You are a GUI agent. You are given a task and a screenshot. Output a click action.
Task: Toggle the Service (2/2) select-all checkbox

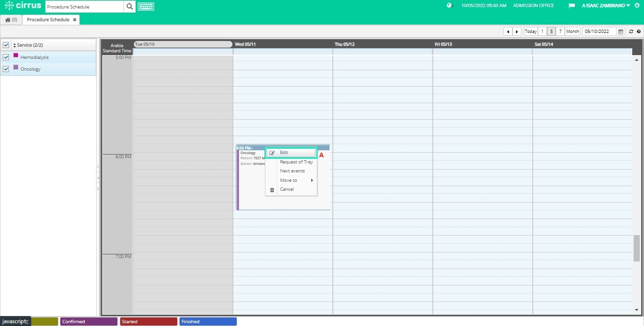point(6,45)
